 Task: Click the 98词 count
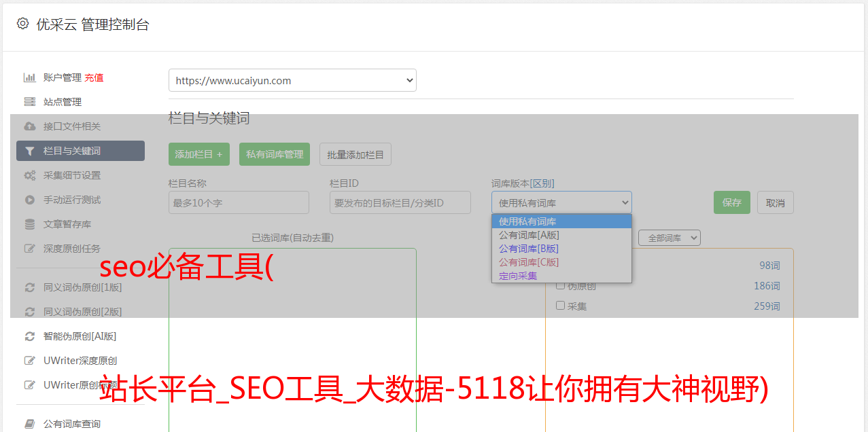click(x=769, y=266)
